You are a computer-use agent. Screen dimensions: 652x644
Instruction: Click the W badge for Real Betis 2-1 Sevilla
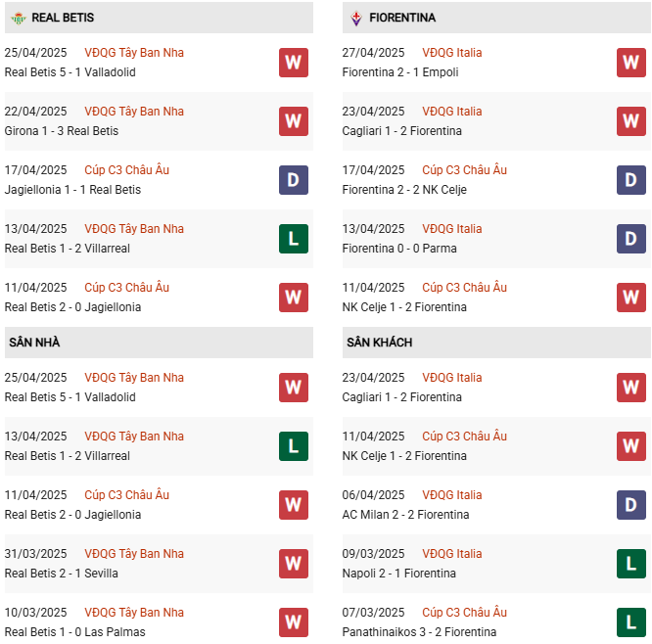pos(294,564)
